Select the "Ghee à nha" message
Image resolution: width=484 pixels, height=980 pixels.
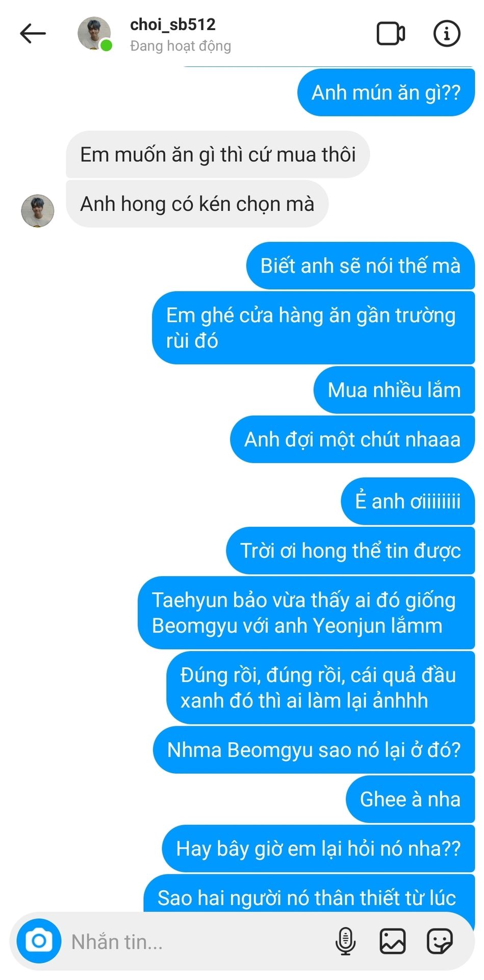[x=410, y=799]
